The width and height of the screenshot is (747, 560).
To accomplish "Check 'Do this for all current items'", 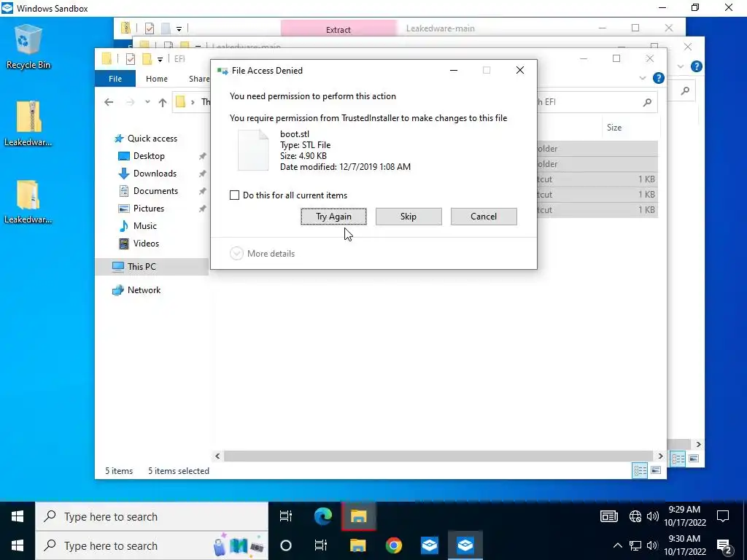I will click(x=234, y=195).
